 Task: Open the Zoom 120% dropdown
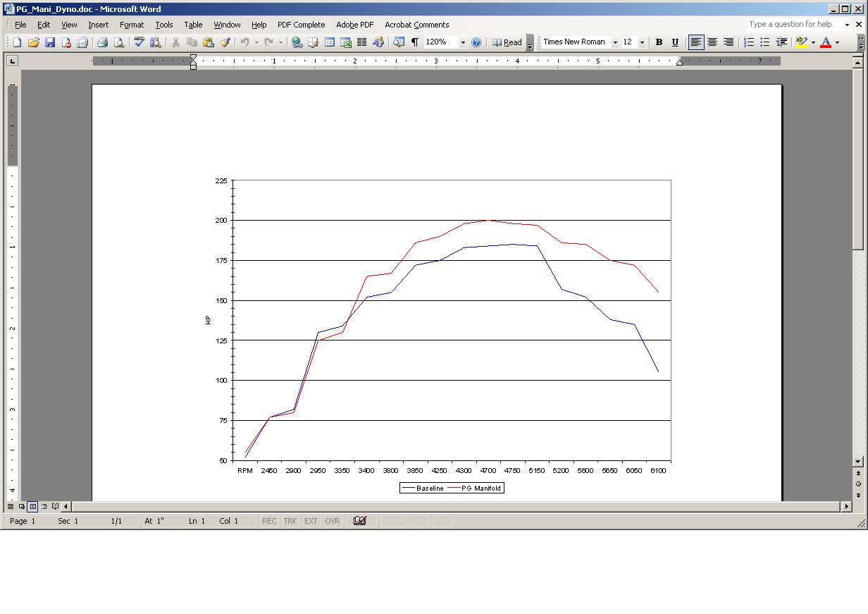coord(463,42)
